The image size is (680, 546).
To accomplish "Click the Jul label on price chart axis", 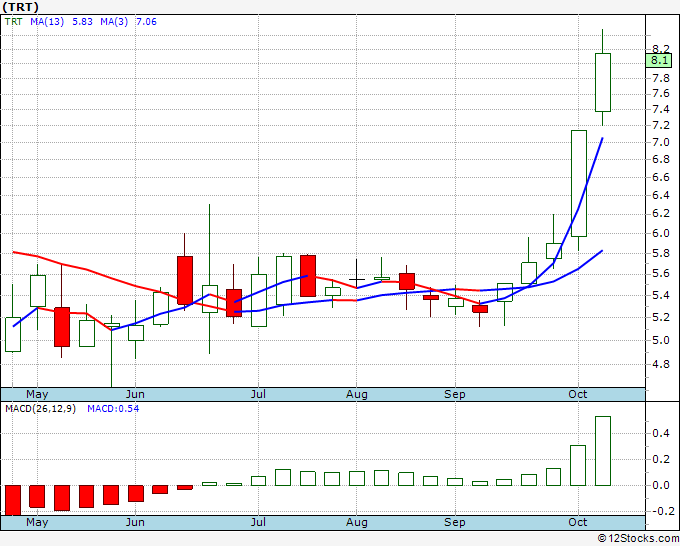I will [258, 394].
